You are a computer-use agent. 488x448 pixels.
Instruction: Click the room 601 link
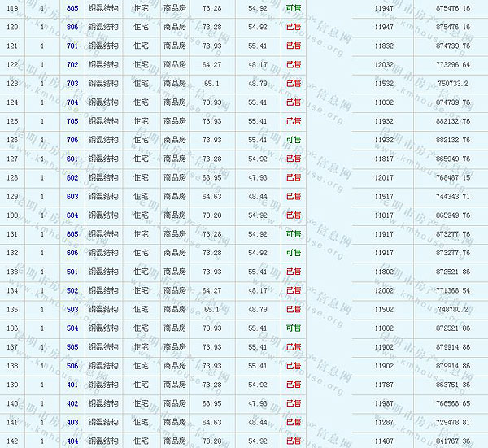pos(72,159)
